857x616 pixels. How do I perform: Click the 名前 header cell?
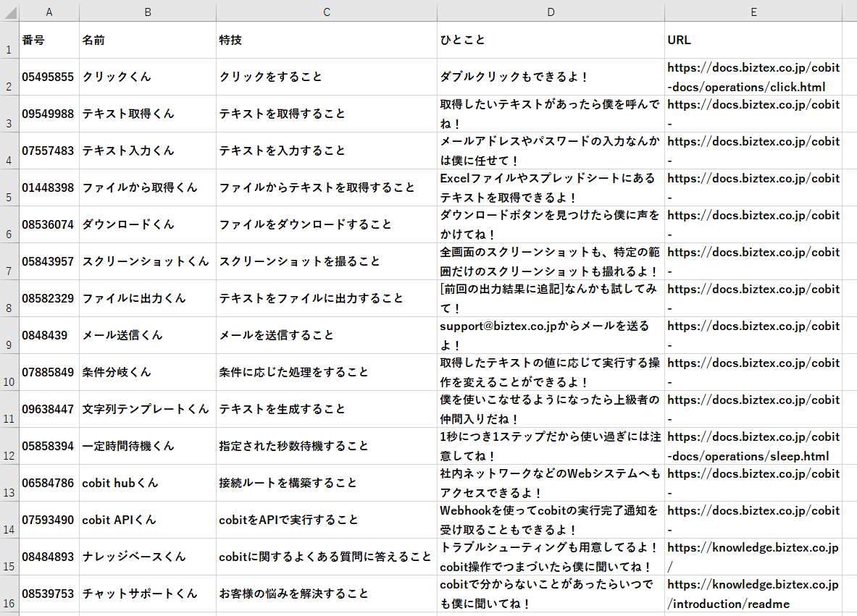[148, 40]
